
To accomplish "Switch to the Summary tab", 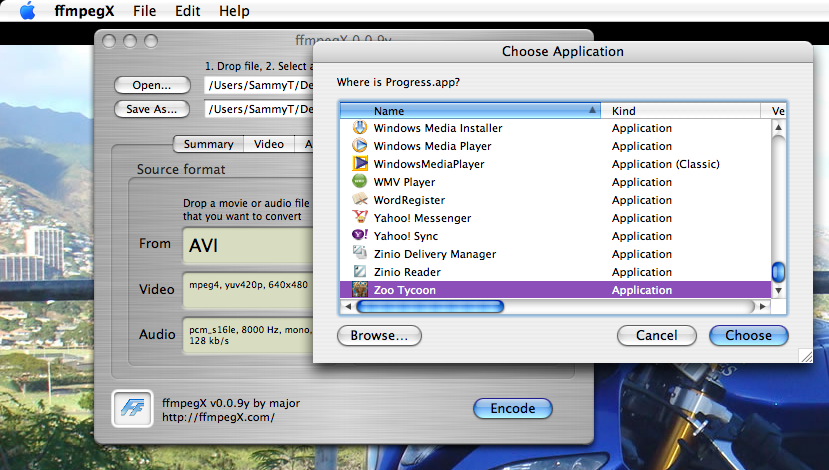I will tap(208, 144).
